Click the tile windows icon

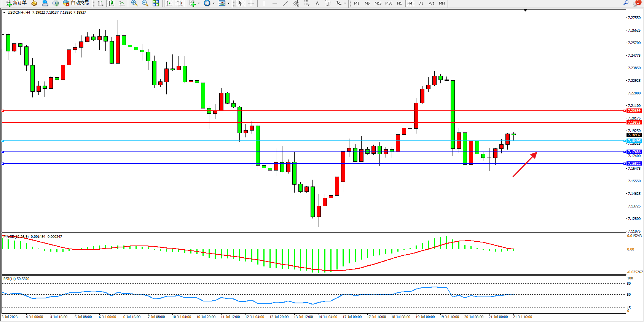tap(156, 3)
